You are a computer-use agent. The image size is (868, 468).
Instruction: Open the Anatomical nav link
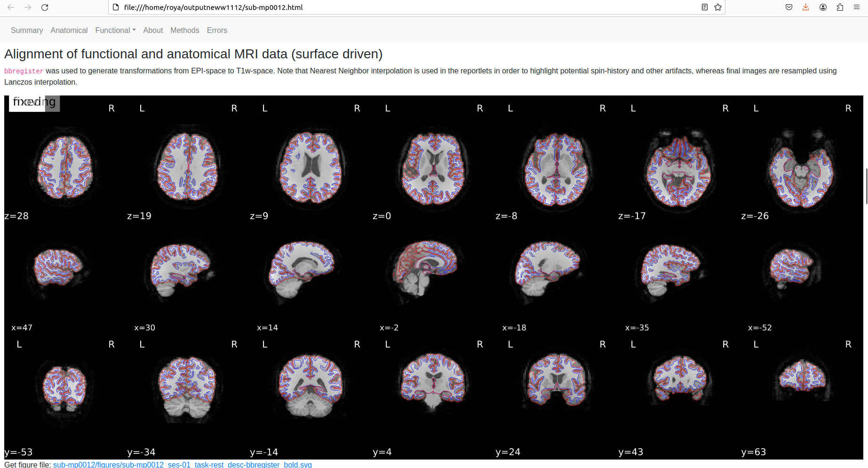pos(69,30)
